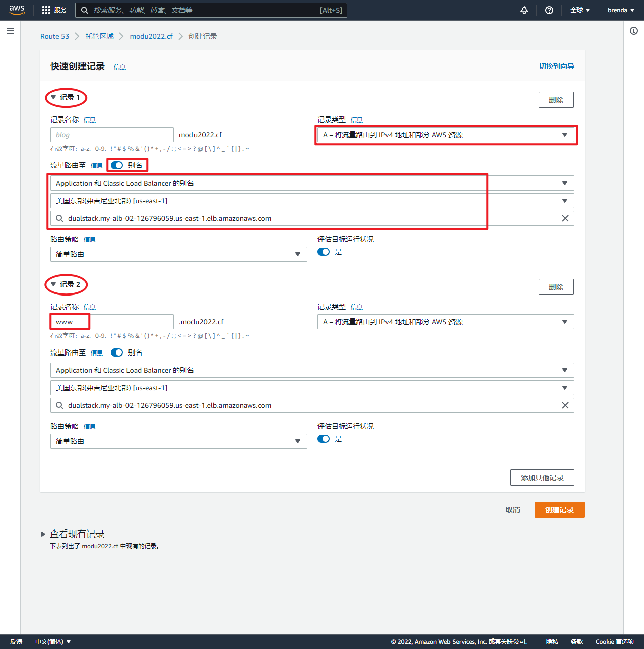Image resolution: width=644 pixels, height=649 pixels.
Task: Focus the top AWS search bar
Action: [211, 10]
